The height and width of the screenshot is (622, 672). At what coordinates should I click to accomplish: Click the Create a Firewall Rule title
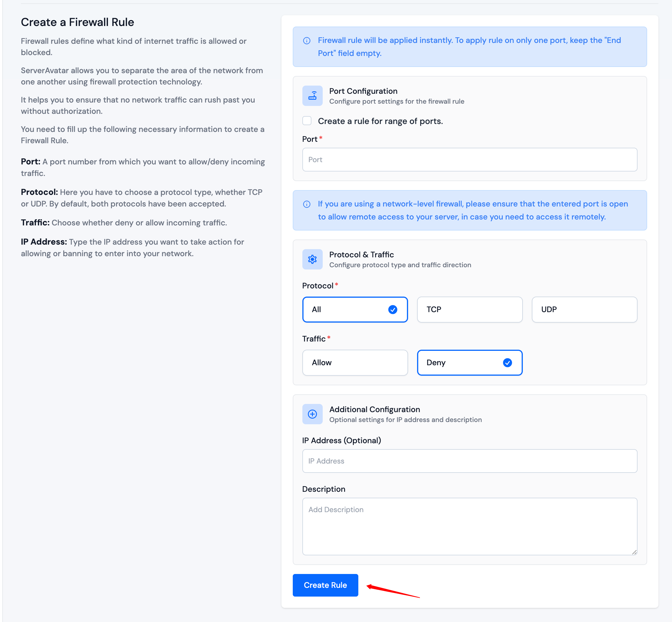(x=77, y=22)
